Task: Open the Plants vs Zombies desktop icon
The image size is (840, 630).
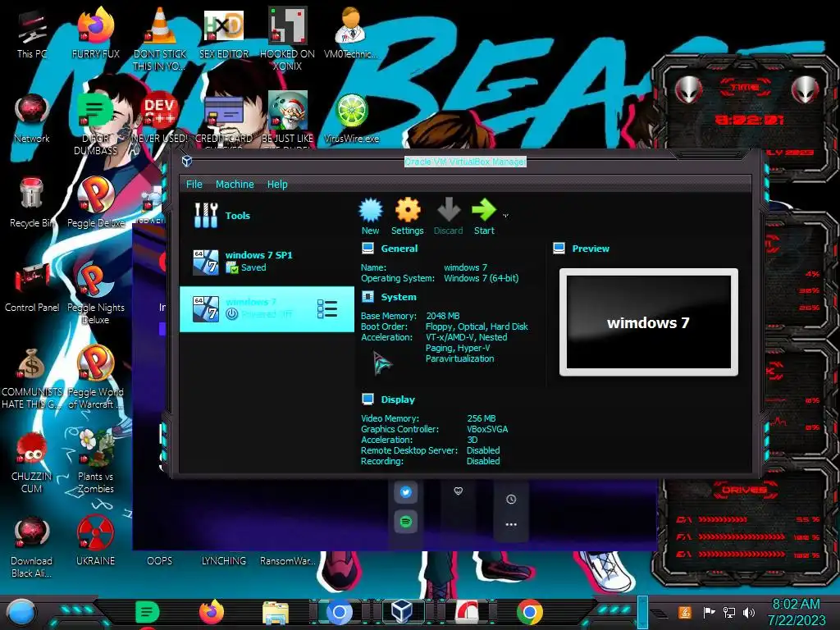Action: pos(95,463)
